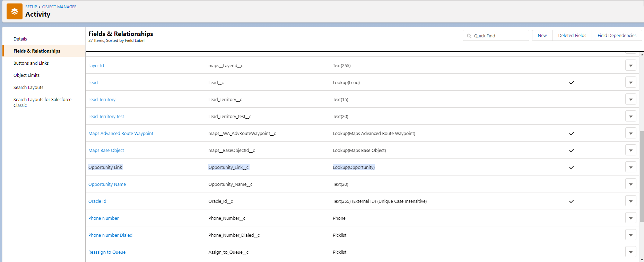Click the orange Object Manager layers icon

pos(15,11)
